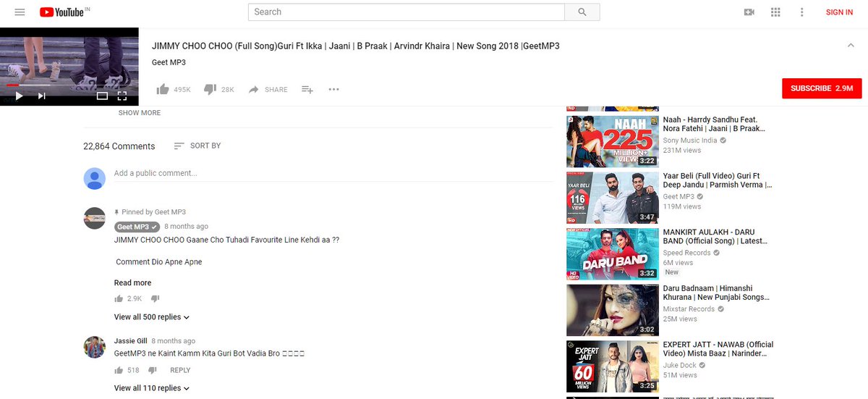Click Add a public comment field
This screenshot has height=399, width=868.
pos(333,174)
